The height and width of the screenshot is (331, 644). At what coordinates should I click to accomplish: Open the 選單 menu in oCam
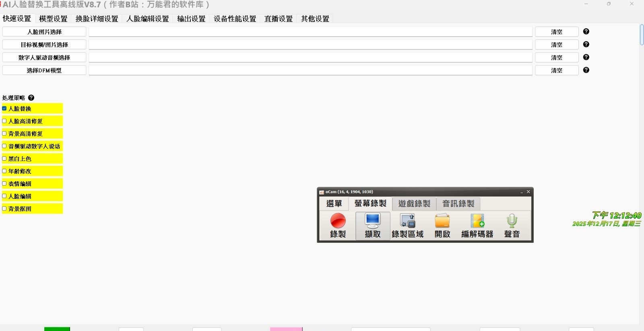pos(334,204)
